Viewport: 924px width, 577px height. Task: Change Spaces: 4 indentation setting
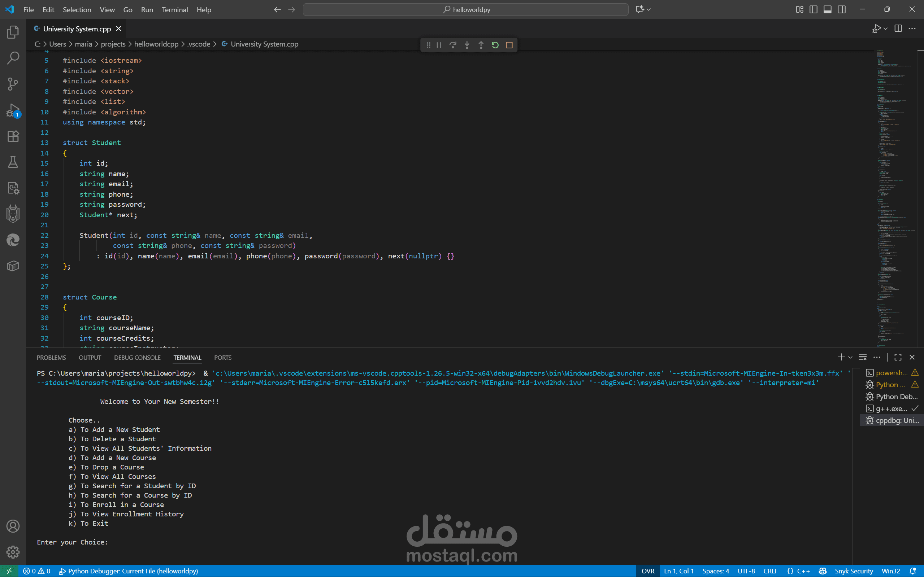716,571
